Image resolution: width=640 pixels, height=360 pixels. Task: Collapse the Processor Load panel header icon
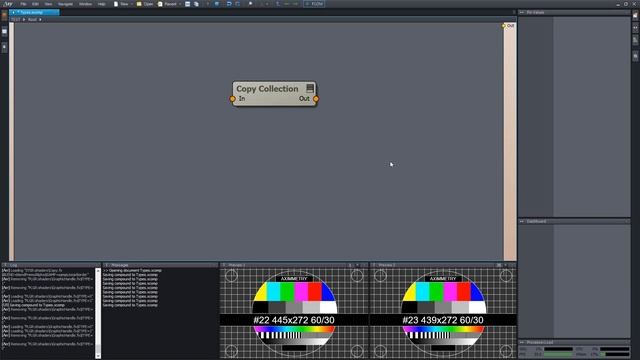point(522,342)
